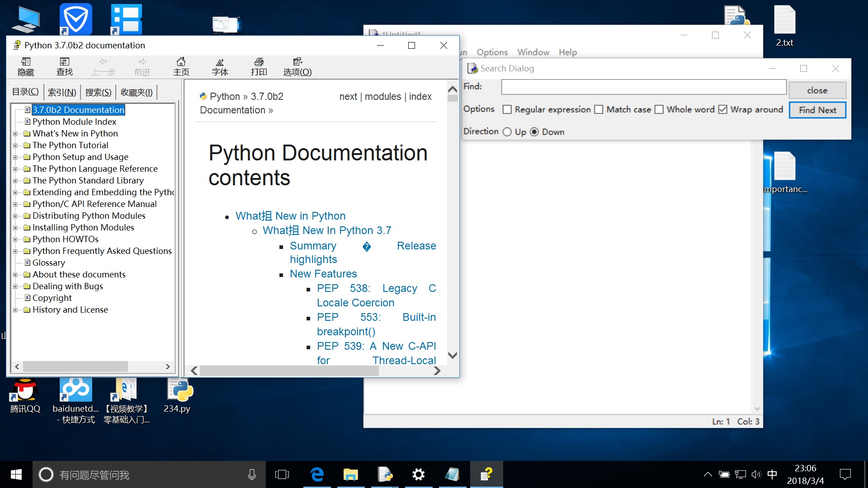
Task: Select the 腾讯QQ desktop icon
Action: (x=25, y=395)
